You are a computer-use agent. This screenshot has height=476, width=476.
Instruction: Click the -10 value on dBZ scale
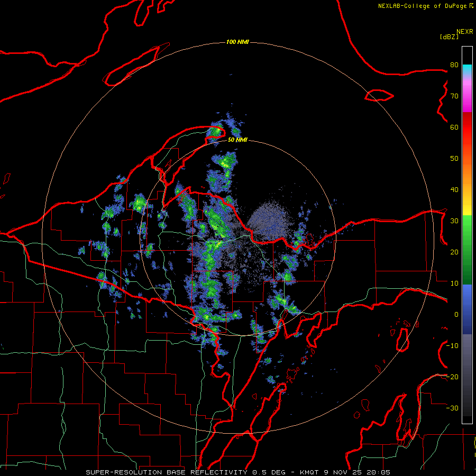coord(452,346)
